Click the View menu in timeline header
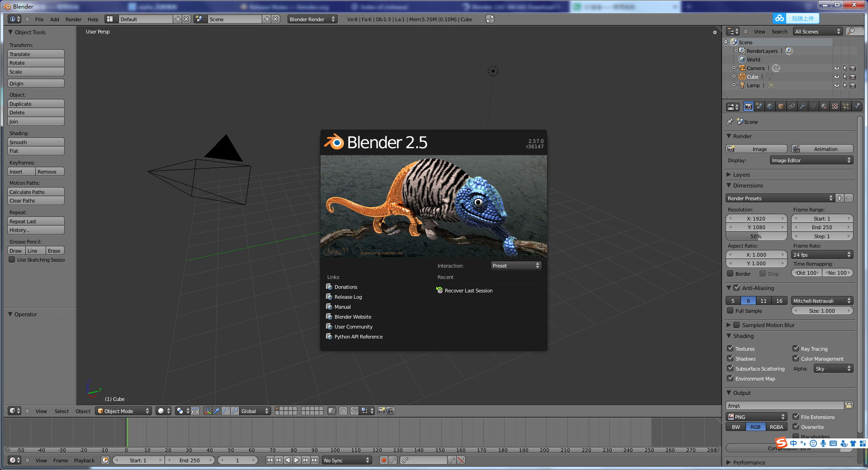The image size is (868, 470). click(41, 460)
